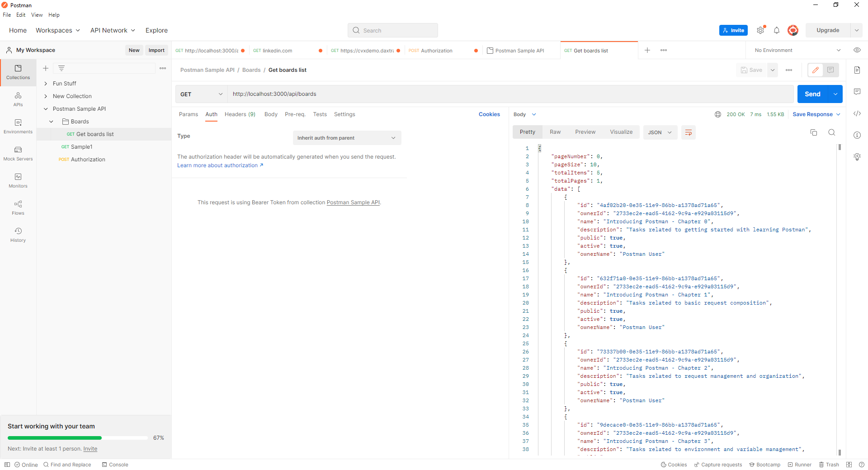
Task: Switch to the Tests tab
Action: 320,114
